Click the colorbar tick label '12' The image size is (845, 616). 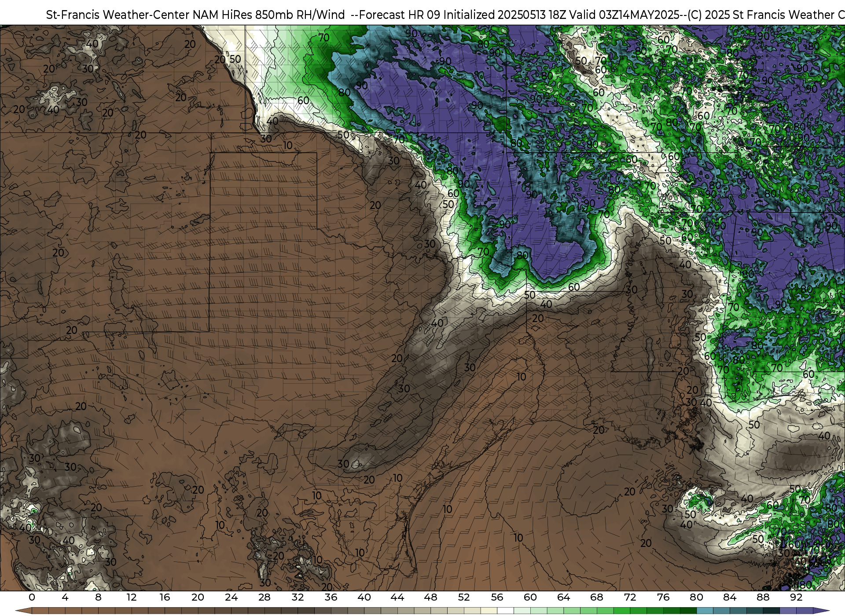pos(132,598)
